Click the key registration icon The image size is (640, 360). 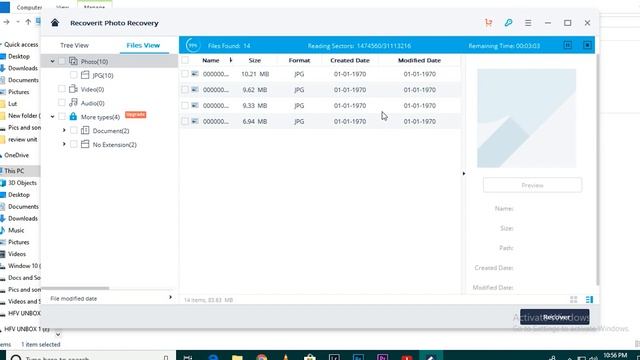(x=508, y=23)
